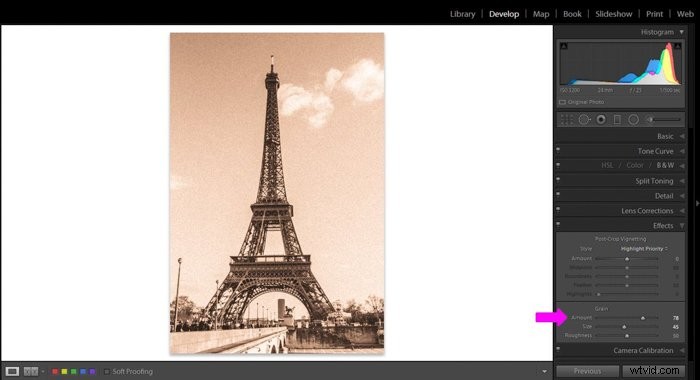700x380 pixels.
Task: Toggle Camera Calibration panel on/off switch
Action: point(558,350)
